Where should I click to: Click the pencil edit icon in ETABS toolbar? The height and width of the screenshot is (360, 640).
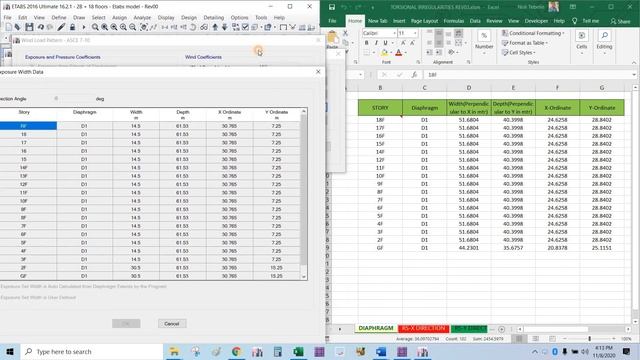(61, 27)
